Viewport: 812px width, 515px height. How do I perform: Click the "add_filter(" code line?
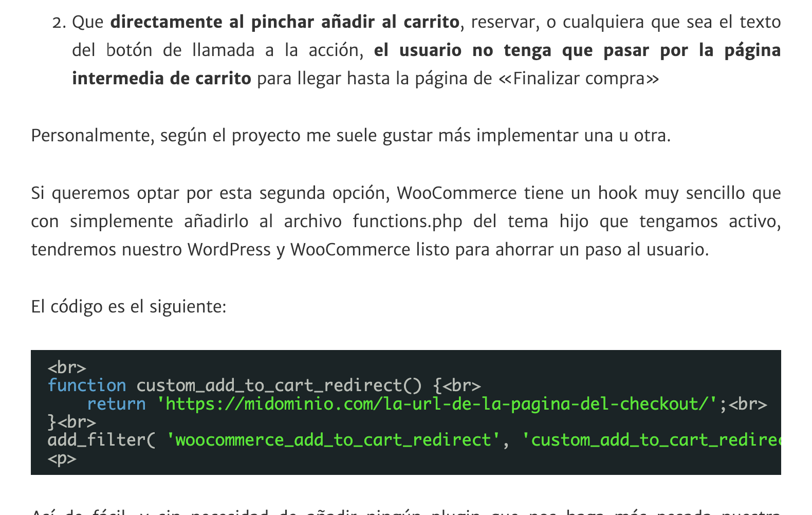pyautogui.click(x=414, y=440)
